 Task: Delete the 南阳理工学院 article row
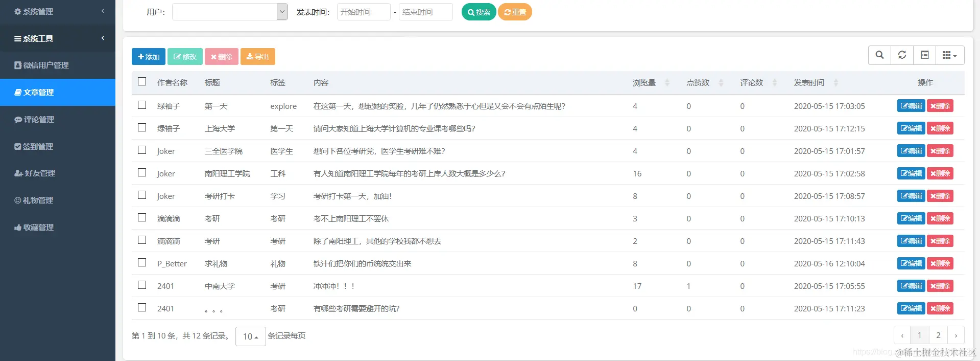click(940, 173)
